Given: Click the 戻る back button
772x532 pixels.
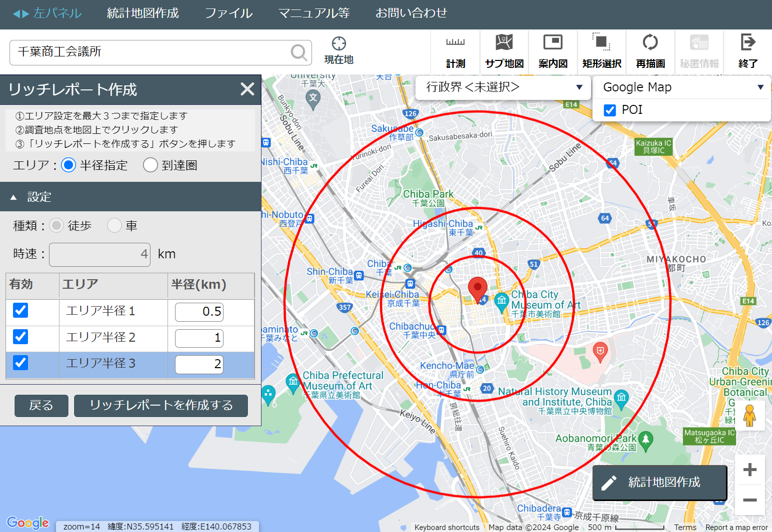Looking at the screenshot, I should [41, 406].
